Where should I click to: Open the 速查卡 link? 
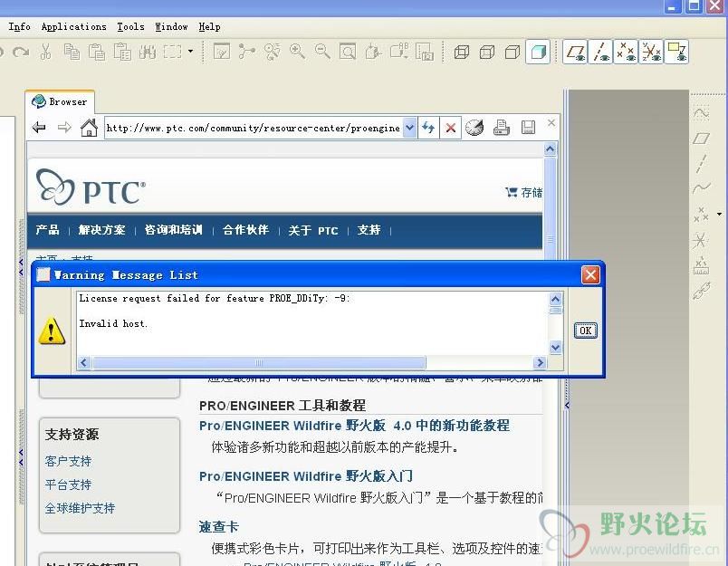click(x=219, y=526)
